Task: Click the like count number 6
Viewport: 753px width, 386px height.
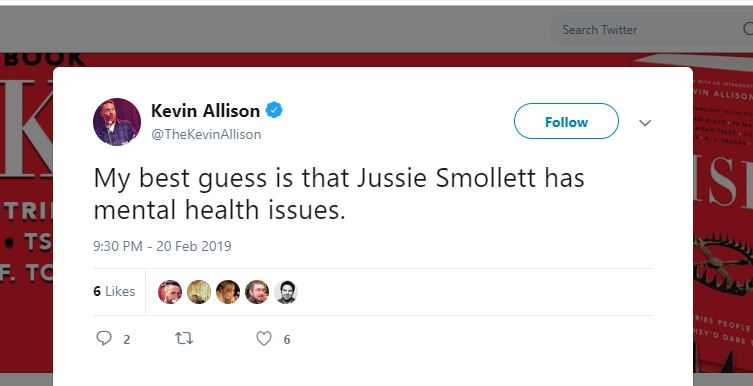Action: pyautogui.click(x=287, y=340)
